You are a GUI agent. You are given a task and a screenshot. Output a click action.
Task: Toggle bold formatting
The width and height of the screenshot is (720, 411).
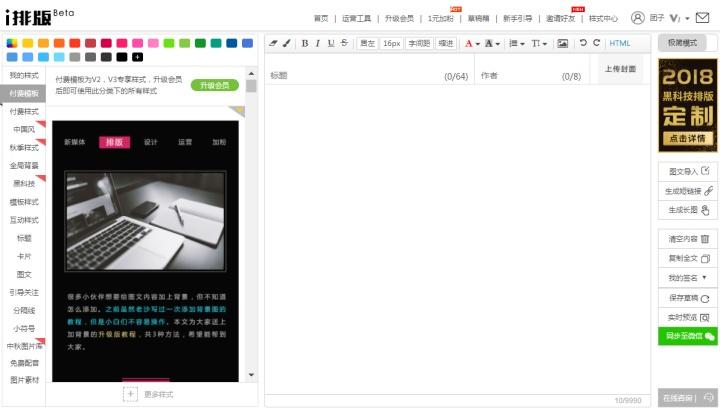(304, 43)
